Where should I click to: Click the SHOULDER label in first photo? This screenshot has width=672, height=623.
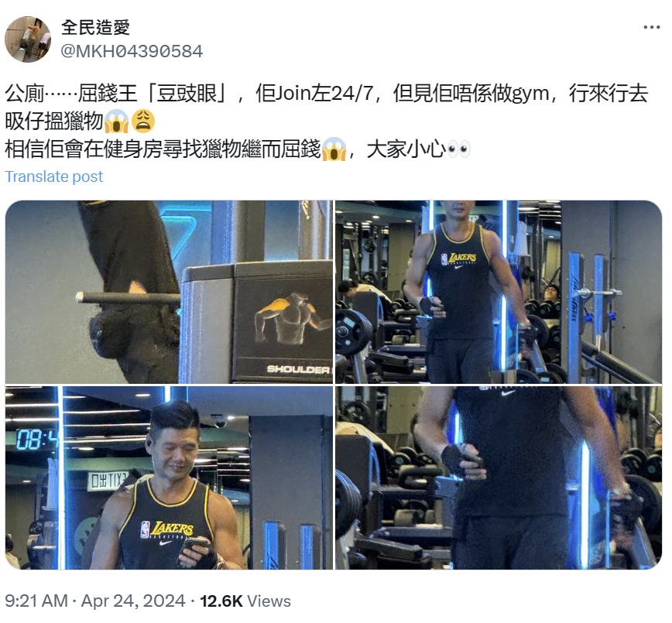(298, 369)
